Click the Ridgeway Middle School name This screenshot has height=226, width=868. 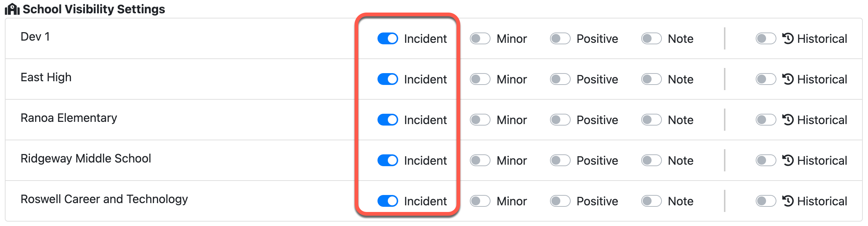pyautogui.click(x=86, y=158)
